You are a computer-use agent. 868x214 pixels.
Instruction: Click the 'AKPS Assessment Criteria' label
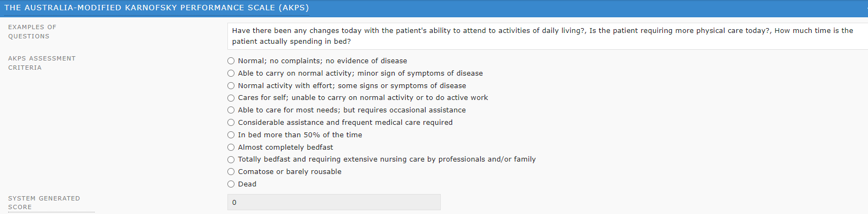[42, 63]
